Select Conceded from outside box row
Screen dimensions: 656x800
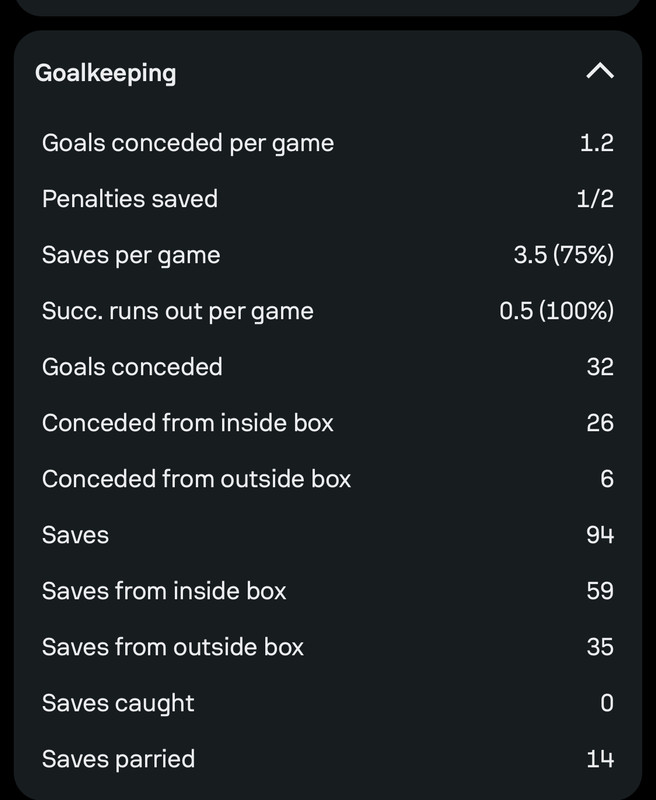tap(327, 479)
